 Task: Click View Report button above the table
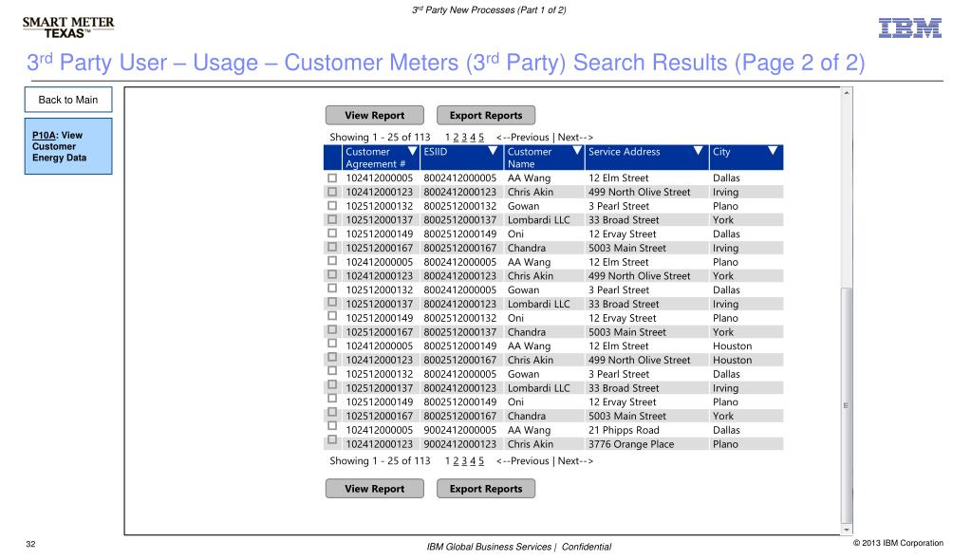375,115
